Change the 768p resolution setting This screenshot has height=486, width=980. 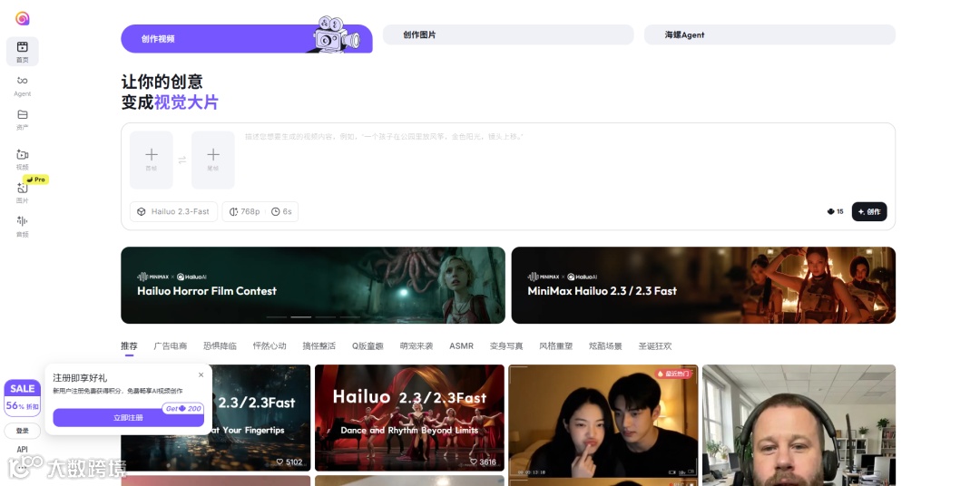pyautogui.click(x=244, y=212)
